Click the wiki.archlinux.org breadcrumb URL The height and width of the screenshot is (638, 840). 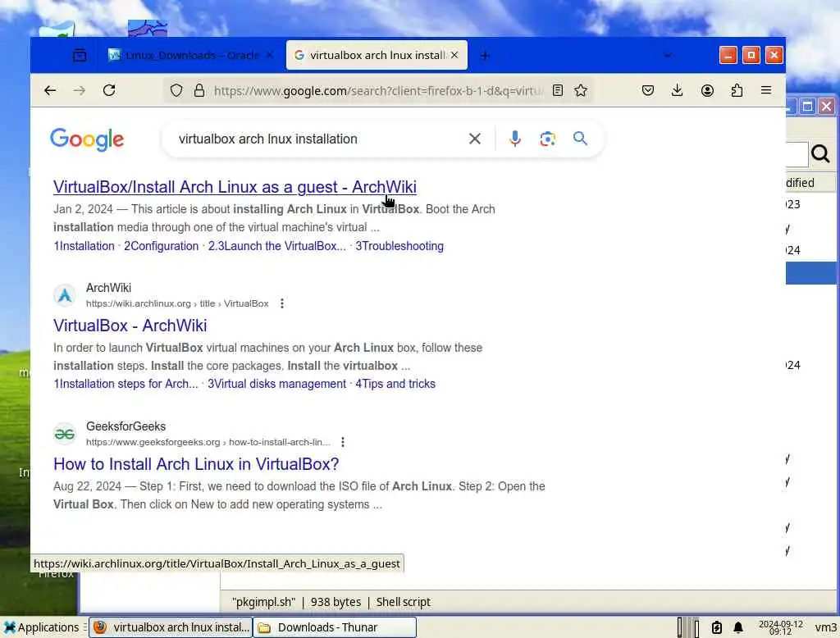point(177,303)
